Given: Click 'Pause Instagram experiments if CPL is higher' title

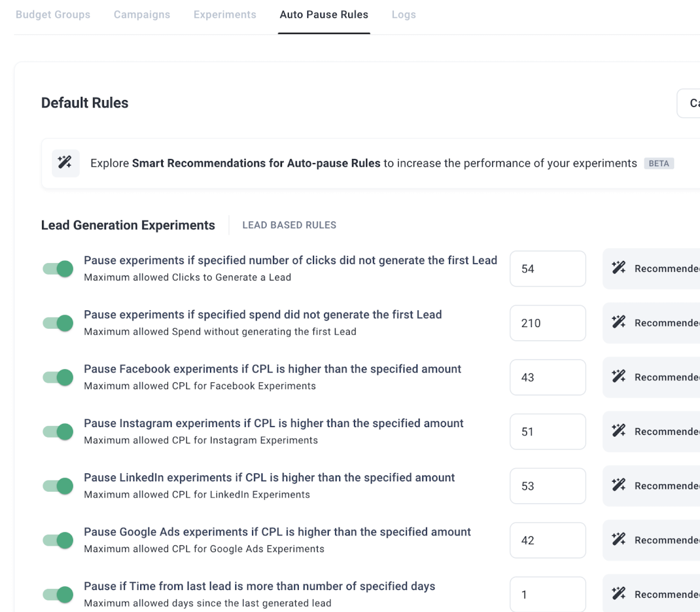Looking at the screenshot, I should [x=273, y=423].
